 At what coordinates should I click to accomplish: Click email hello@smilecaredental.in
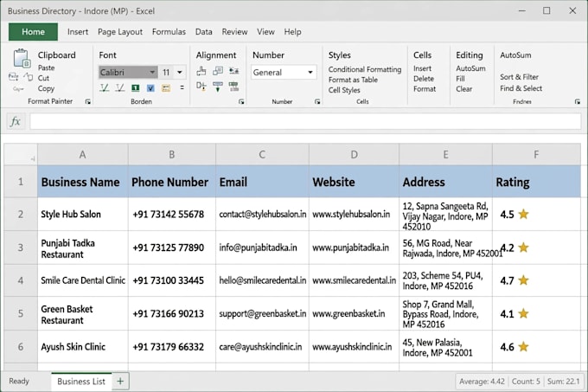(x=263, y=280)
